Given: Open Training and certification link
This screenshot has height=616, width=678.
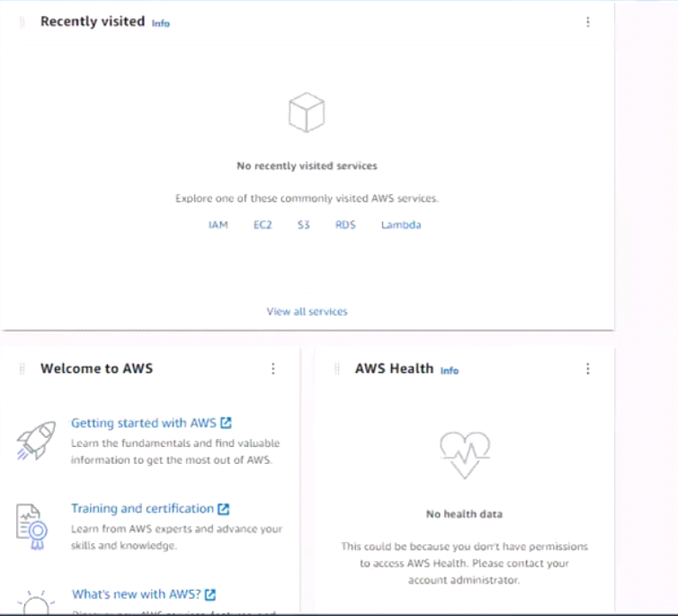Looking at the screenshot, I should tap(143, 508).
